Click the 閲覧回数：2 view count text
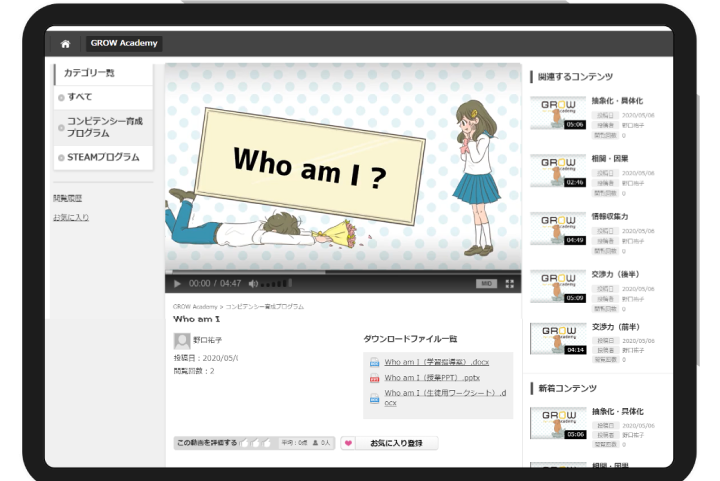This screenshot has width=720, height=481. 194,371
